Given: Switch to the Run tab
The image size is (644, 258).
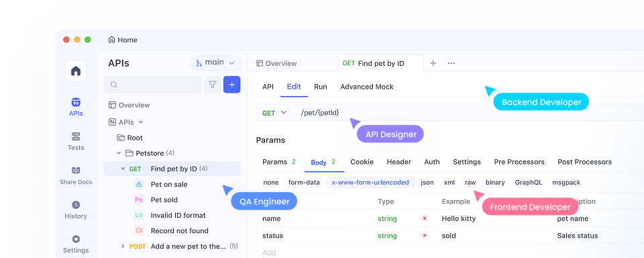Looking at the screenshot, I should (x=321, y=87).
